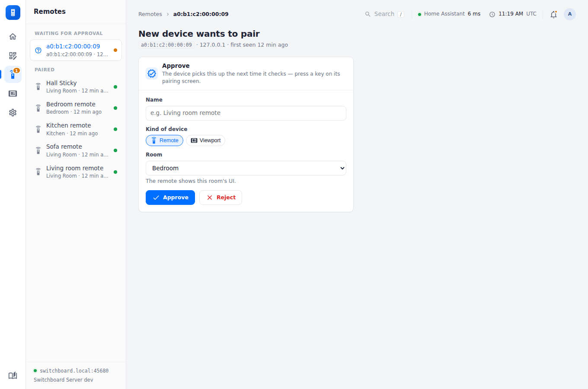Click the remote icon next to Sofa remote
588x389 pixels.
point(38,150)
